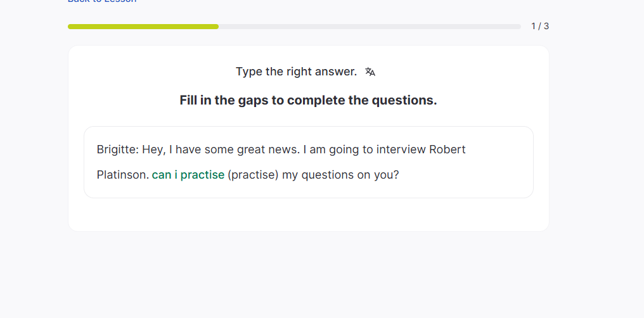
Task: Click the "(practise)" verb hint in parentheses
Action: [x=253, y=175]
